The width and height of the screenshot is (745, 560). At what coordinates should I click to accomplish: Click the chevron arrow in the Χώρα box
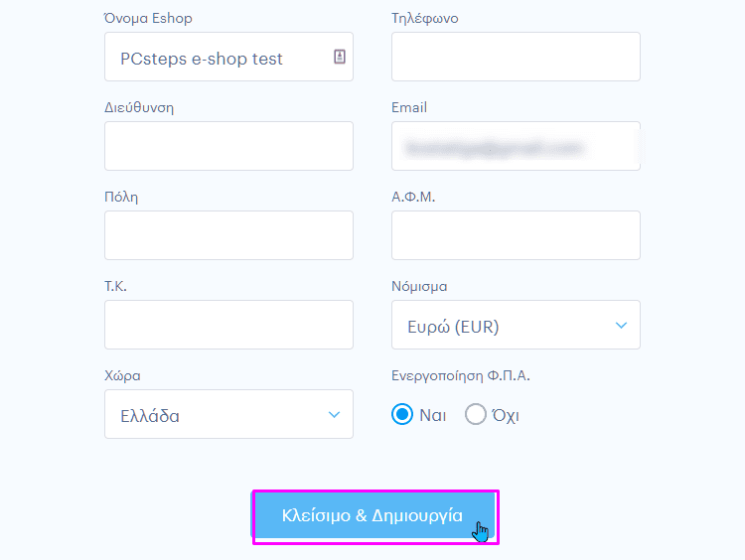click(334, 415)
